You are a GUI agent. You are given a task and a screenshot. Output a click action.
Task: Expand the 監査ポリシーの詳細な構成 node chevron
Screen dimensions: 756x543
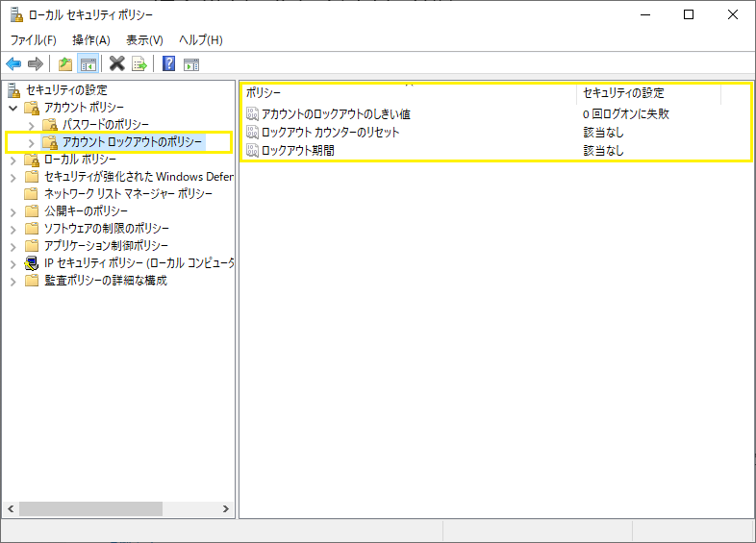(13, 282)
